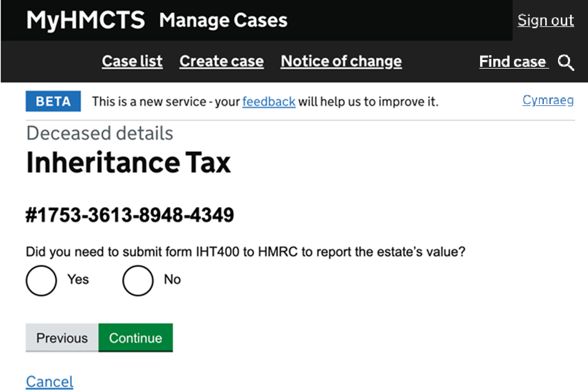Screen dimensions: 588x392
Task: Click the Manage Cases header title
Action: [223, 20]
